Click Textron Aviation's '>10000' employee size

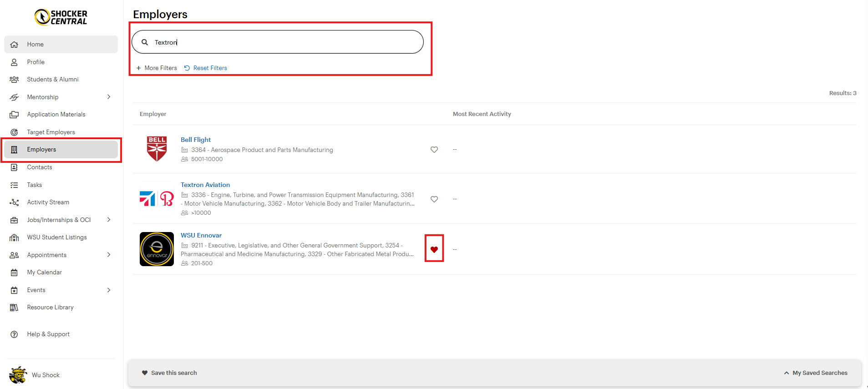(201, 213)
